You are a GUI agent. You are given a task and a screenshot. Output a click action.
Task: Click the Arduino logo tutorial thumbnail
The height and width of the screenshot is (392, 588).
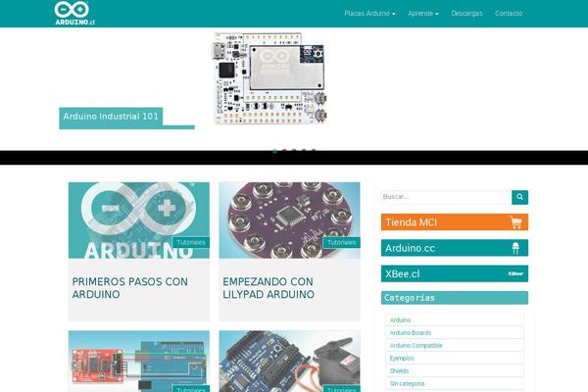(x=139, y=220)
